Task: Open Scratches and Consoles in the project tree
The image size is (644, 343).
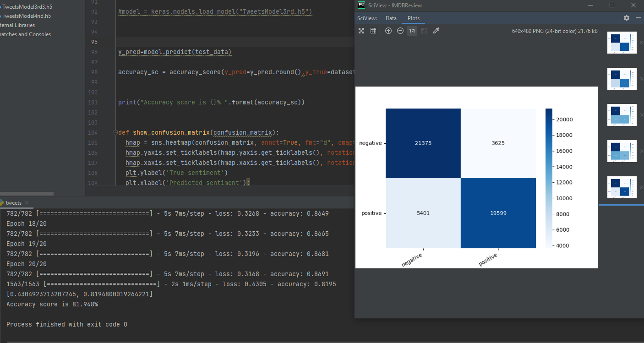Action: pos(26,34)
